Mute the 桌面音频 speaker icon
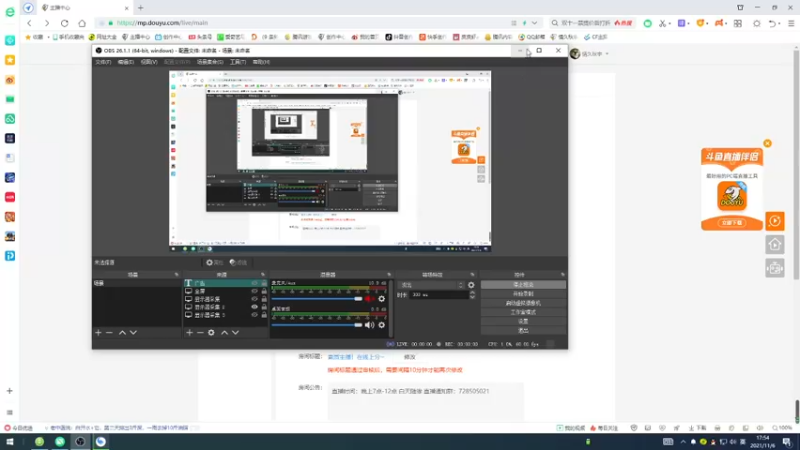This screenshot has height=450, width=800. click(369, 325)
